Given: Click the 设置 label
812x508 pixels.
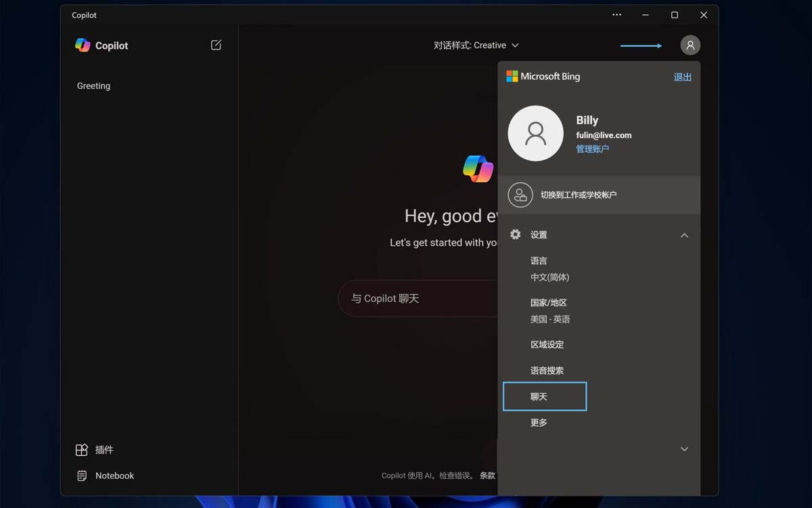Looking at the screenshot, I should pos(539,235).
